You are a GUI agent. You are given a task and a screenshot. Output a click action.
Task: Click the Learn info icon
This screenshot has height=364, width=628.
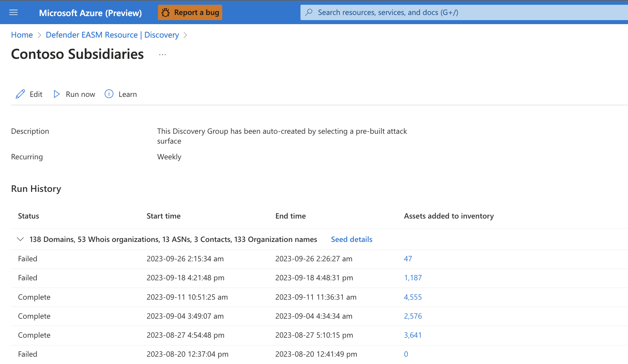click(x=109, y=94)
